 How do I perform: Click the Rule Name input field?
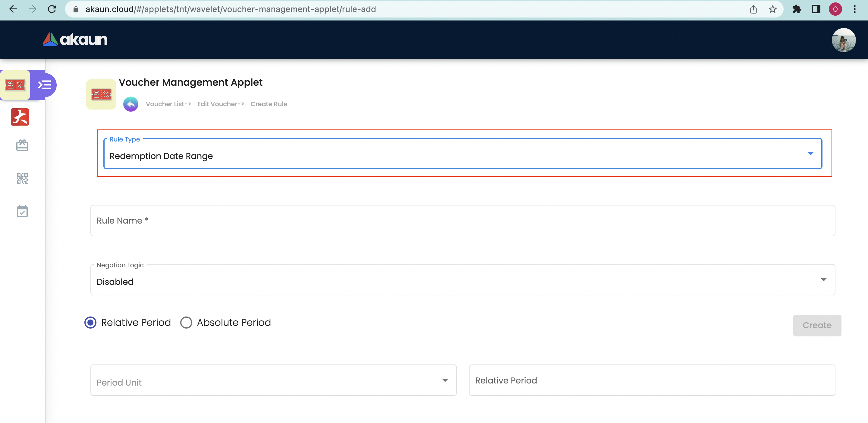[x=462, y=221]
